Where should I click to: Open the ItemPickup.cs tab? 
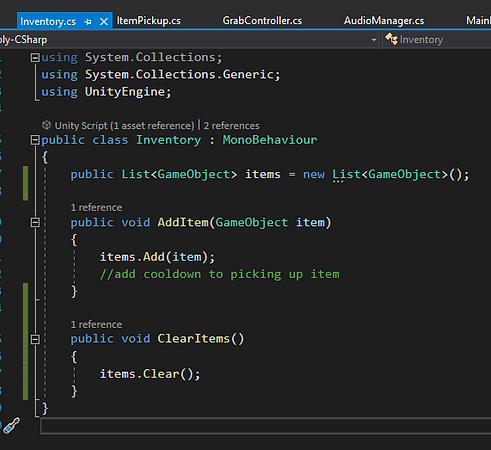[x=148, y=21]
